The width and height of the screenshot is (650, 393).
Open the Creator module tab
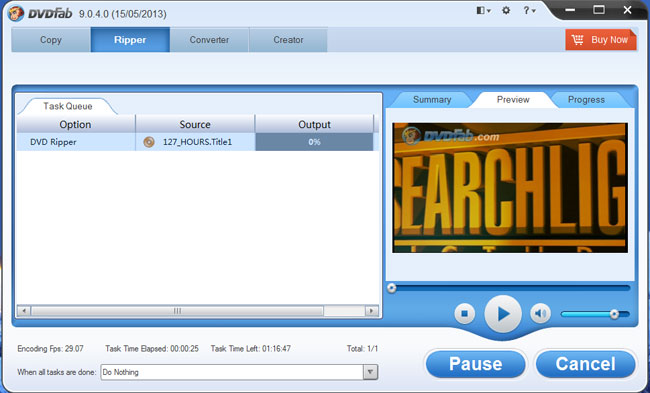(289, 40)
